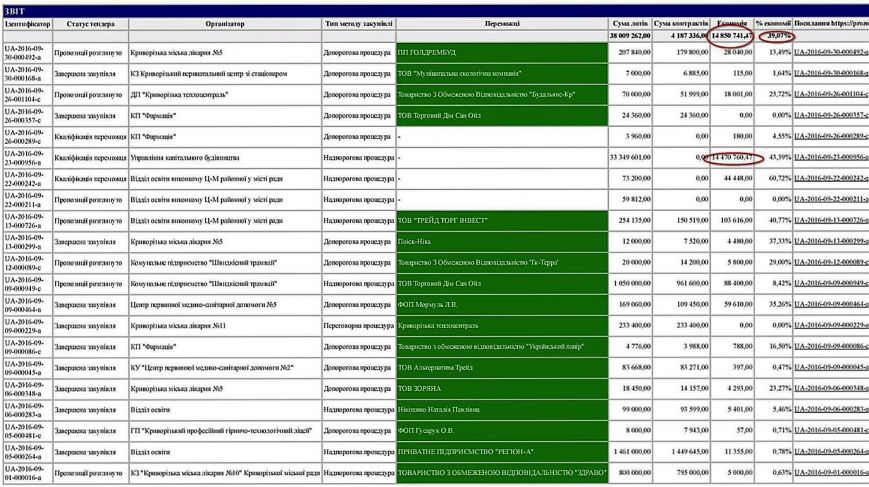This screenshot has height=487, width=869.
Task: Open link UA-2016-09-30-000492-a in the last column
Action: [x=831, y=52]
